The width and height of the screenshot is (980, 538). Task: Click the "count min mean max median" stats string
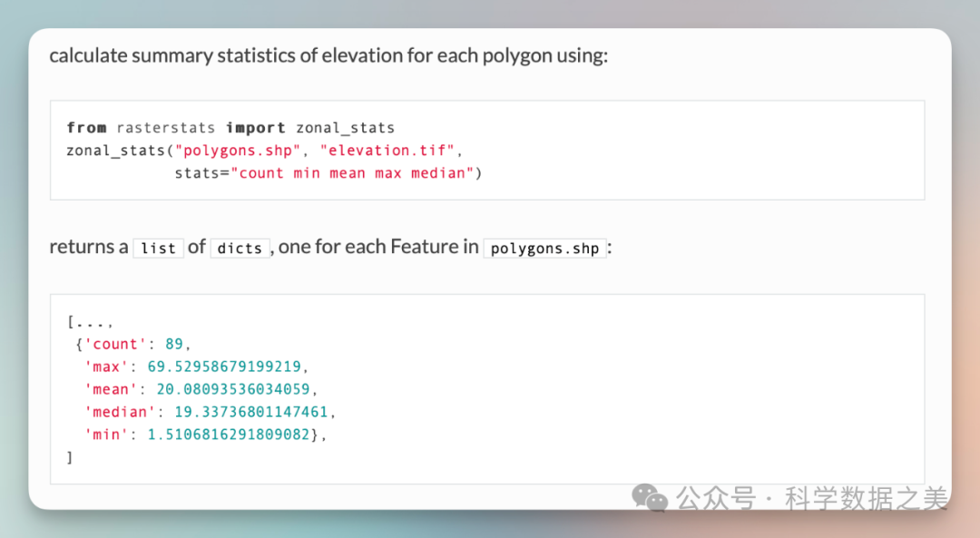356,173
